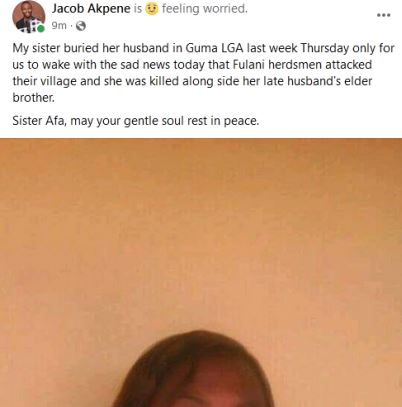Click the word 'brother.' ending the paragraph
Viewport: 402px width, 407px height.
pos(33,97)
